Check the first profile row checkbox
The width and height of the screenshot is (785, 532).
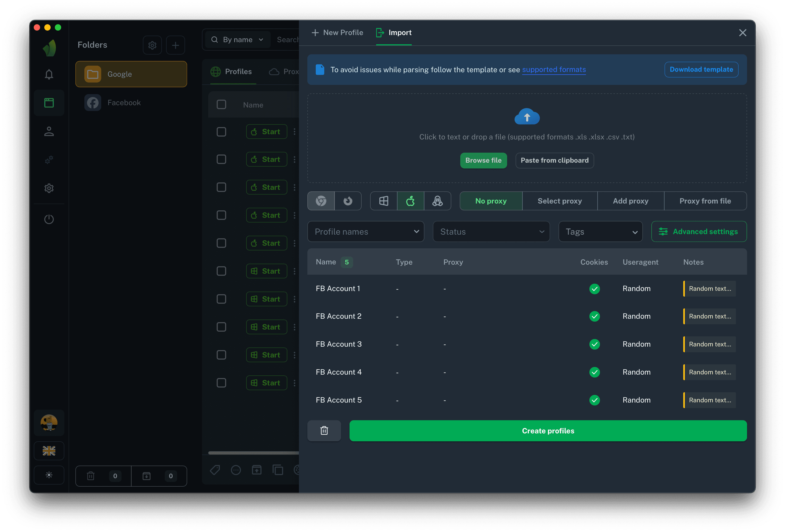[x=221, y=132]
